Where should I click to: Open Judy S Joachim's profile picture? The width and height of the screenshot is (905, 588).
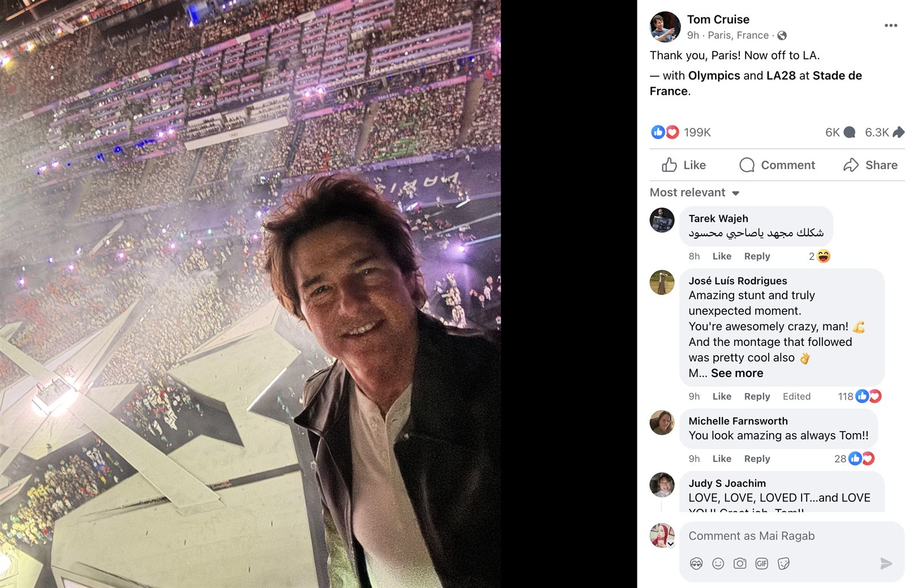pos(662,485)
